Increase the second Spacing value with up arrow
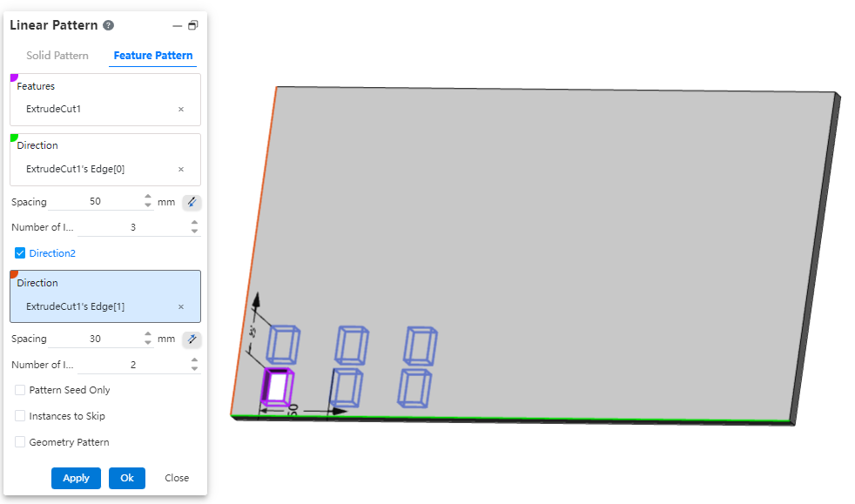This screenshot has height=504, width=855. click(148, 335)
